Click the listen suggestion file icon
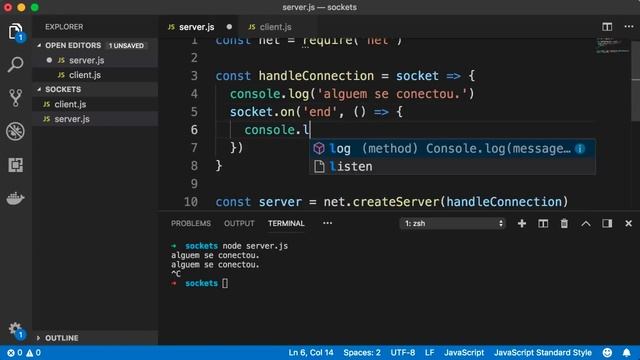 pyautogui.click(x=319, y=167)
